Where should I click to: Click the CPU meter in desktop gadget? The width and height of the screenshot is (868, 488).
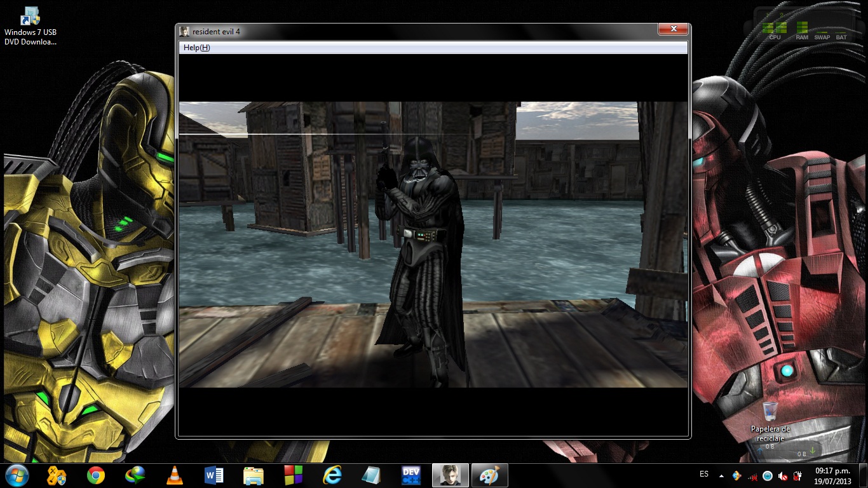775,30
